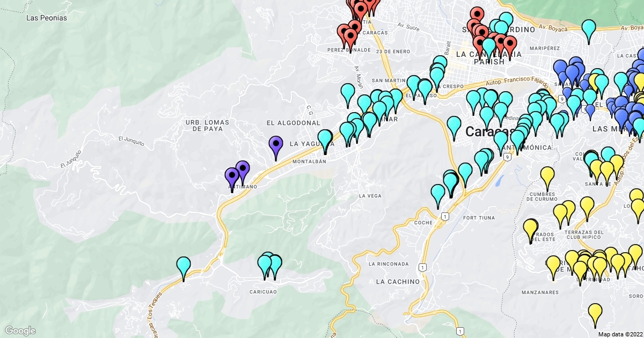Screen dimensions: 644x338
Task: Click the purple marker near El Algodonal
Action: [276, 148]
